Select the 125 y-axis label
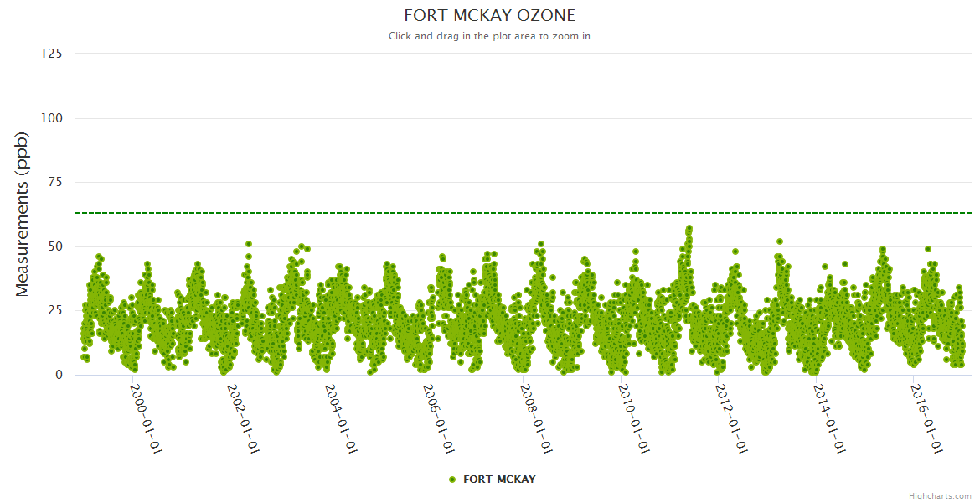Image resolution: width=980 pixels, height=503 pixels. [51, 54]
